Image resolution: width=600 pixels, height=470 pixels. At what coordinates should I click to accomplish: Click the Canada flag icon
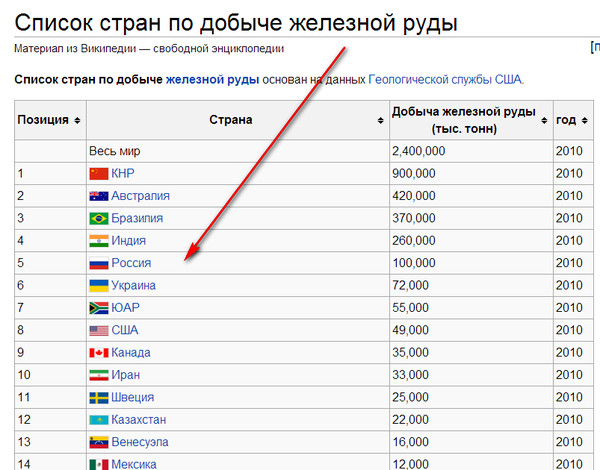(98, 353)
